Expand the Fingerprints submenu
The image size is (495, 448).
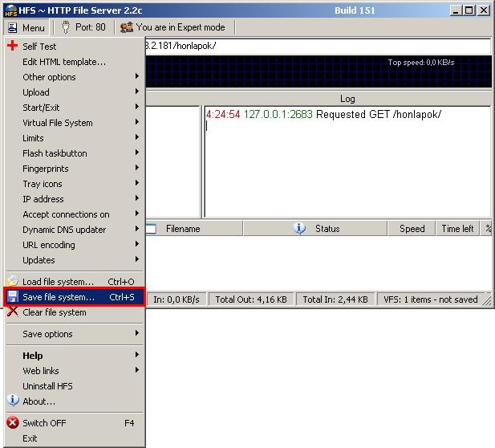tap(137, 168)
